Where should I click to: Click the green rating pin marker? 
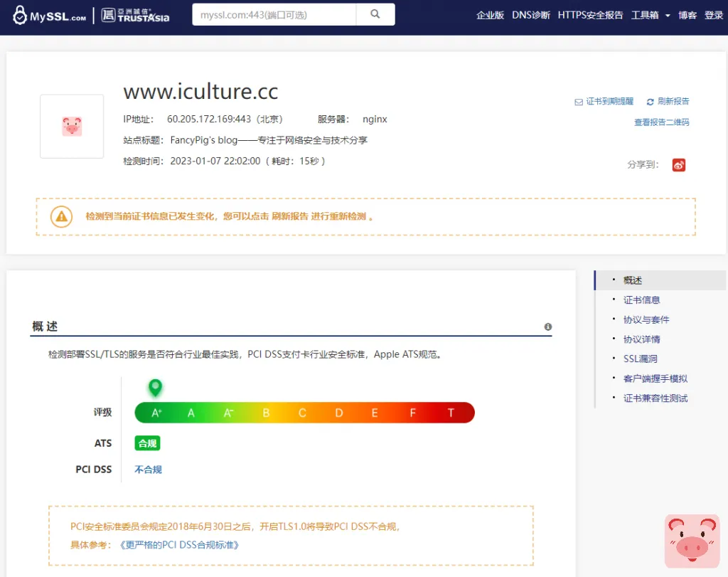coord(155,388)
